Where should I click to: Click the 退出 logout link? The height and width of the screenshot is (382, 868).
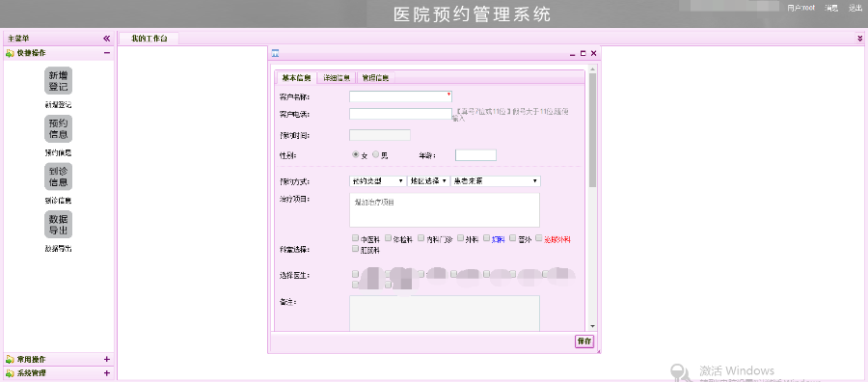(x=855, y=8)
